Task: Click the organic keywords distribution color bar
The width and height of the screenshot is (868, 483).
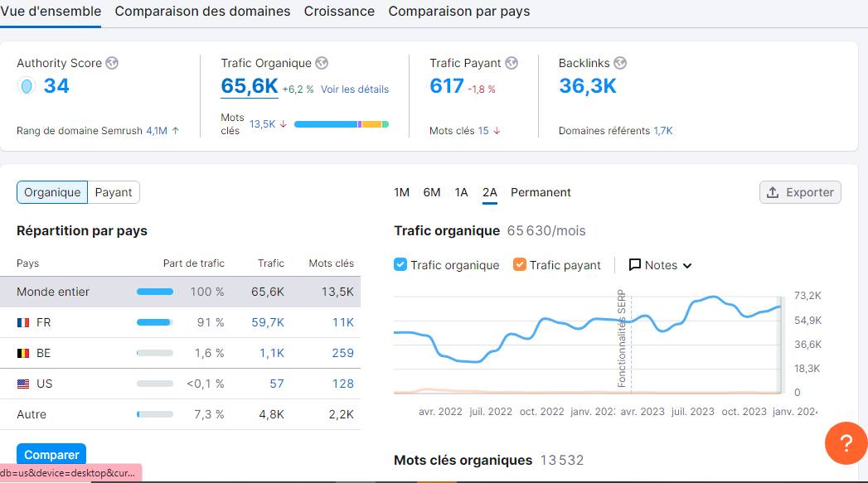Action: [x=342, y=124]
